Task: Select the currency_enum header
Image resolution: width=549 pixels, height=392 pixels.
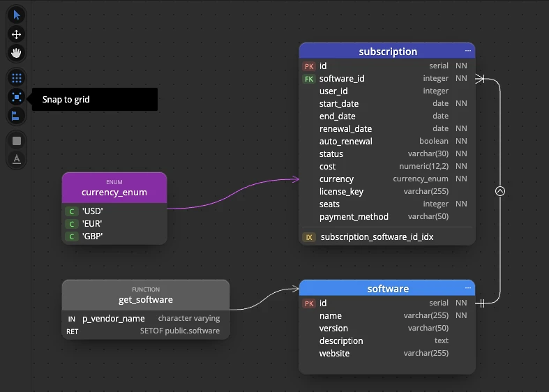Action: (x=114, y=188)
